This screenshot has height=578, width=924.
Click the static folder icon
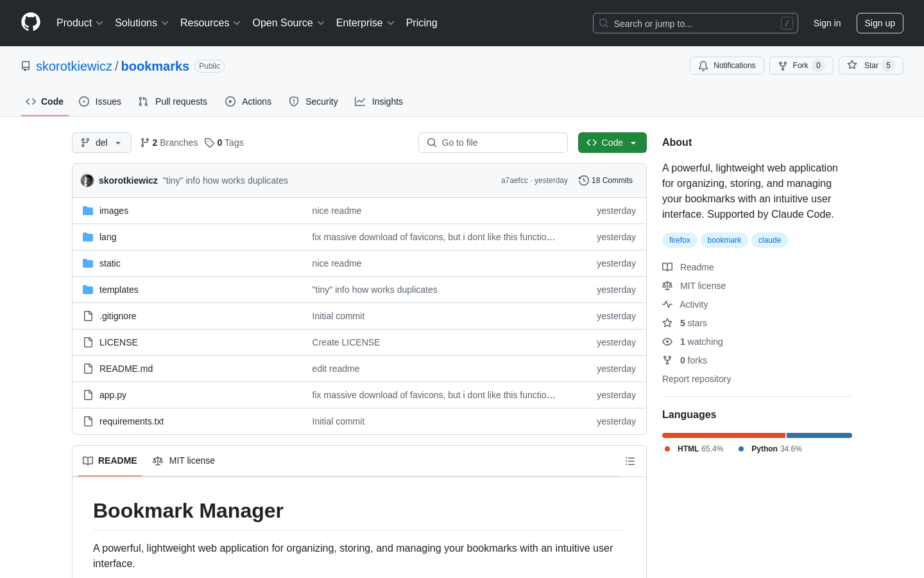click(88, 263)
